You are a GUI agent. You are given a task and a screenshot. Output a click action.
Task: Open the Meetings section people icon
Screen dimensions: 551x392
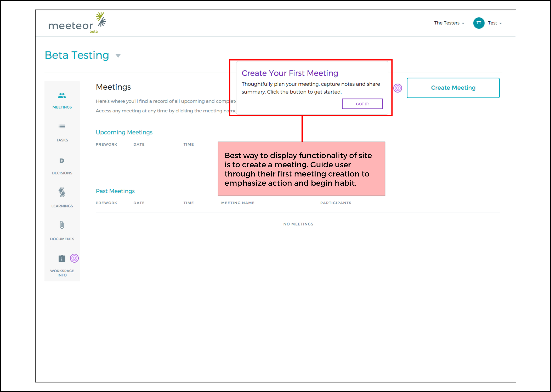click(x=62, y=96)
